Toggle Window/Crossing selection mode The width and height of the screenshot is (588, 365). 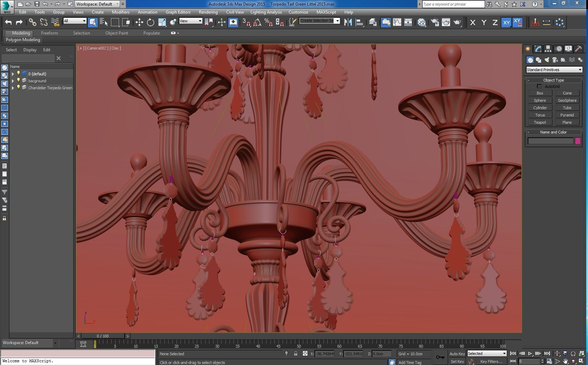pos(126,22)
